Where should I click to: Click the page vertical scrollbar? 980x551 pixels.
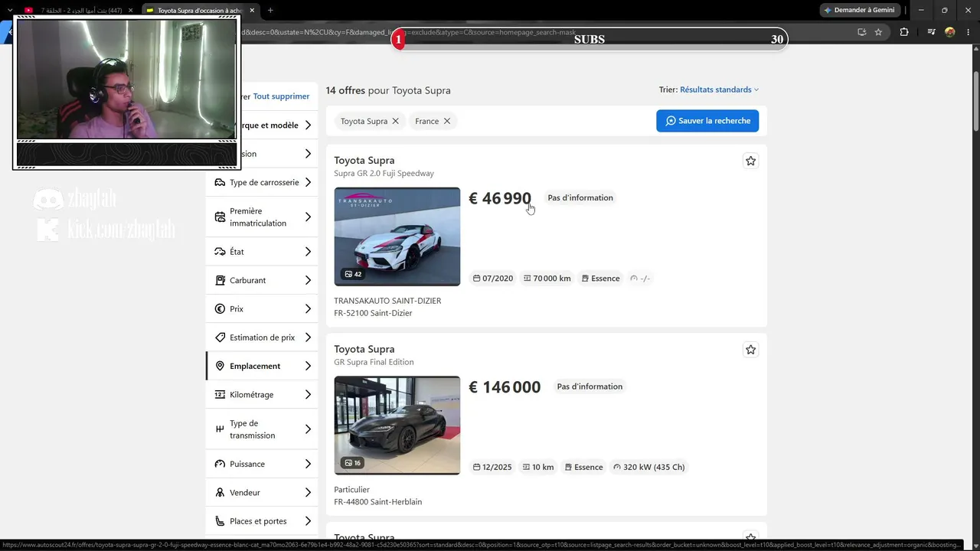pyautogui.click(x=976, y=99)
